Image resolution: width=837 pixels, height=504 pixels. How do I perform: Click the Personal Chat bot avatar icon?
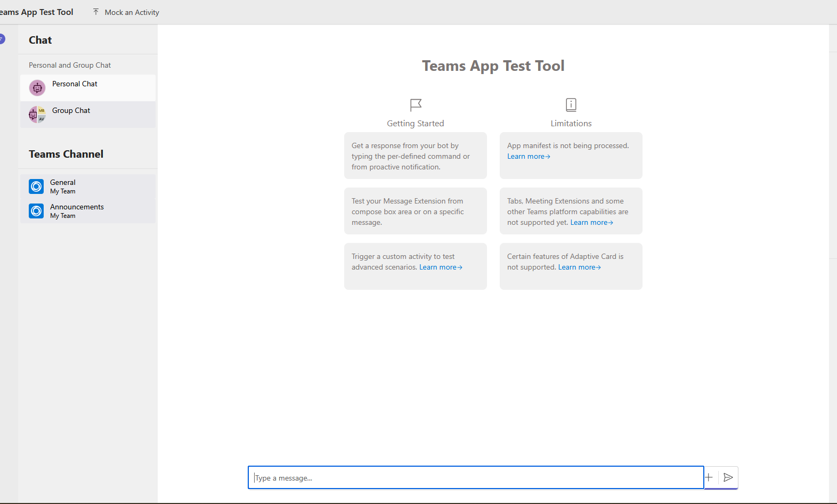tap(37, 88)
